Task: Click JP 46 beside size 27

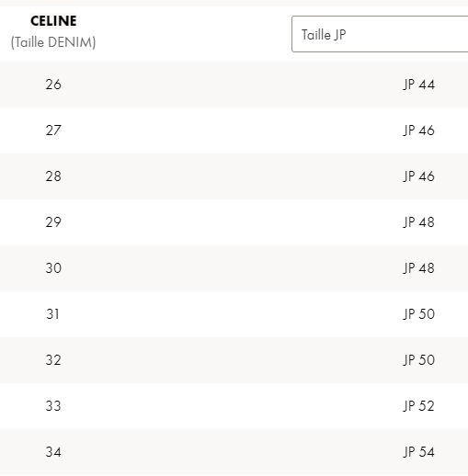Action: tap(419, 130)
